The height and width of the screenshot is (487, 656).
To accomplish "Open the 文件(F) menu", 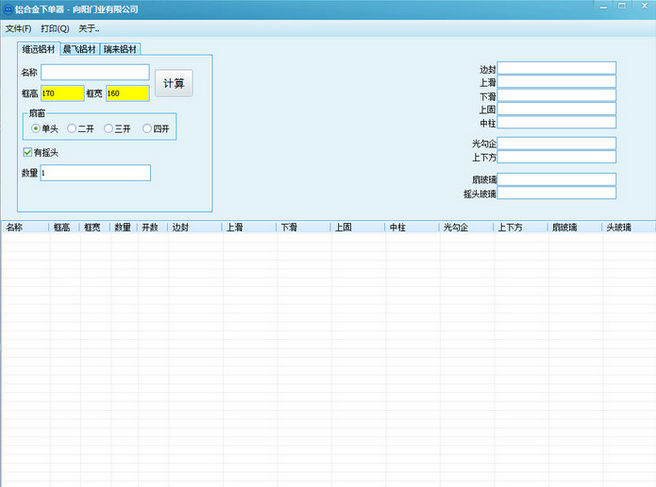I will pos(18,28).
